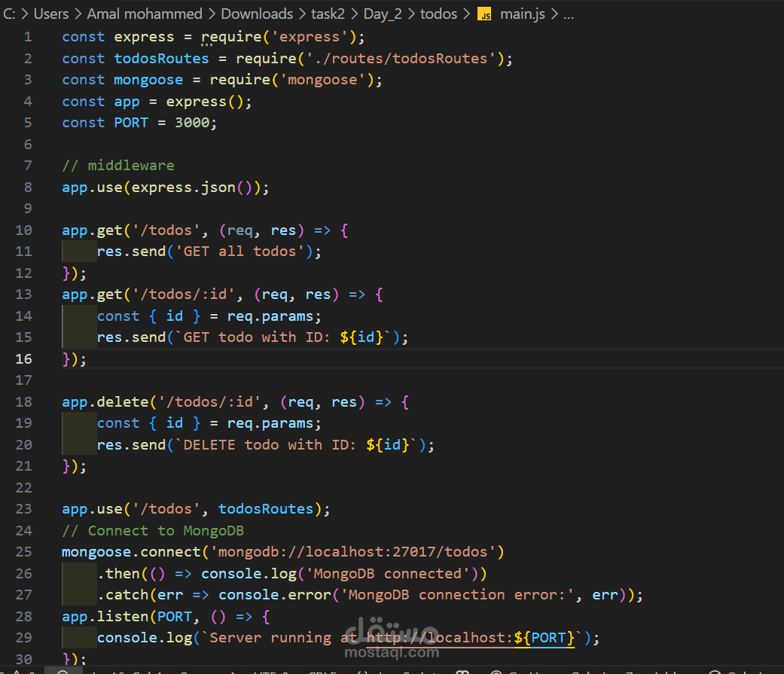Image resolution: width=784 pixels, height=674 pixels.
Task: Click the breadcrumb ellipsis after main.js
Action: click(569, 15)
